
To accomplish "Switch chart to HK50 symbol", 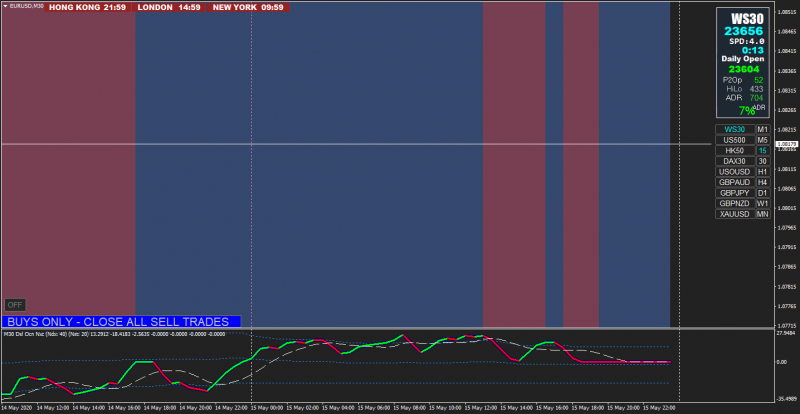I will point(735,151).
